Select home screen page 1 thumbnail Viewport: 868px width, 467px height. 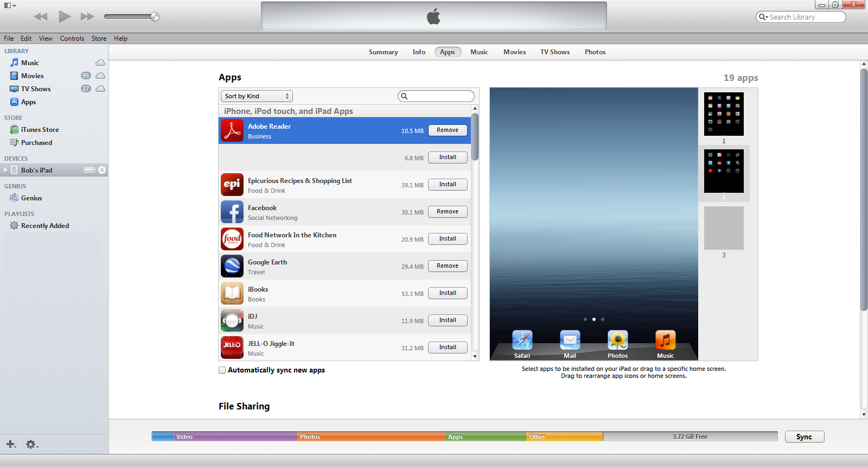724,114
